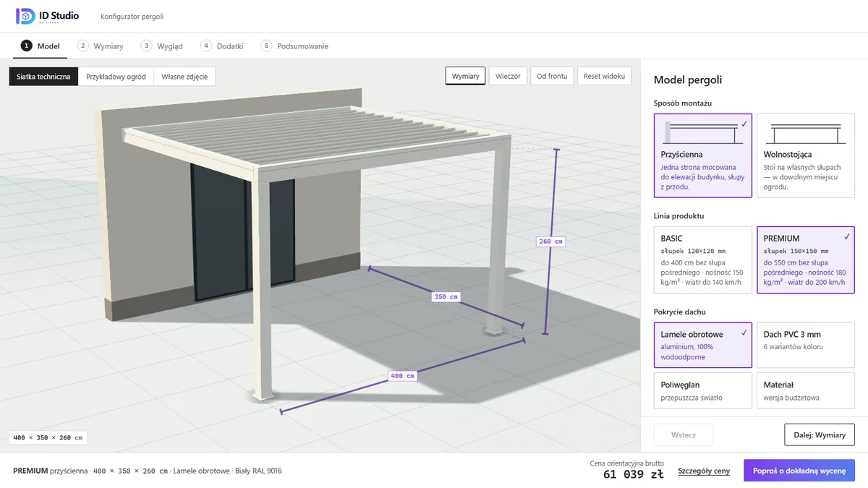Select Dach PVC 3 mm covering
This screenshot has height=488, width=868.
pyautogui.click(x=806, y=345)
